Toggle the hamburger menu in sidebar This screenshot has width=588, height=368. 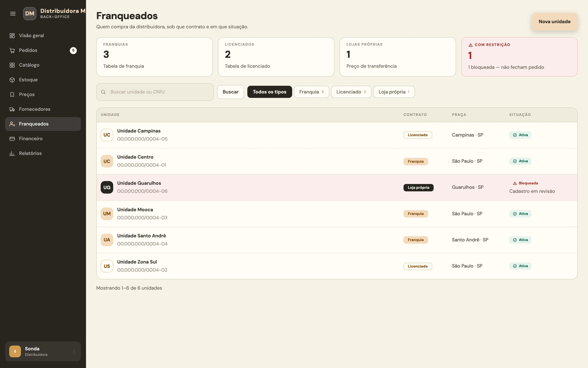click(x=13, y=14)
